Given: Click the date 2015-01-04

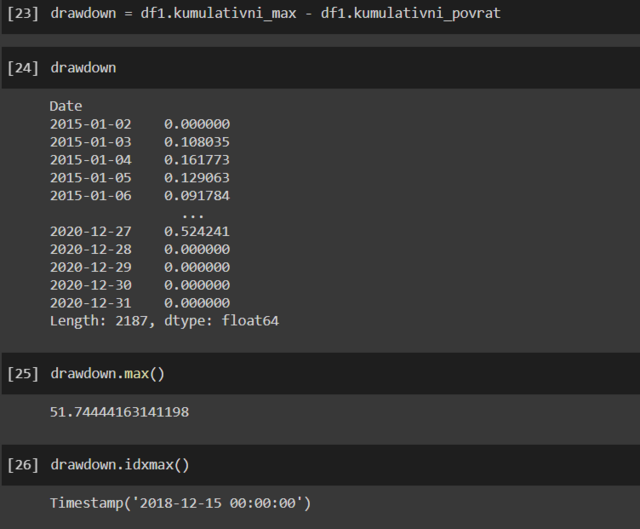Looking at the screenshot, I should coord(91,160).
